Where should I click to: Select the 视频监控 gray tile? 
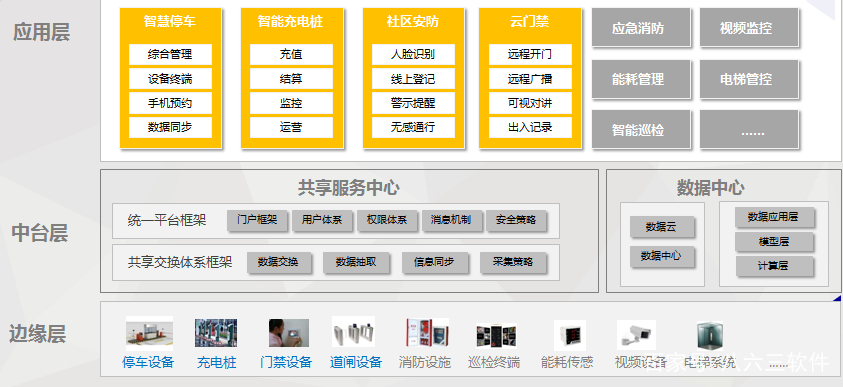coord(749,27)
